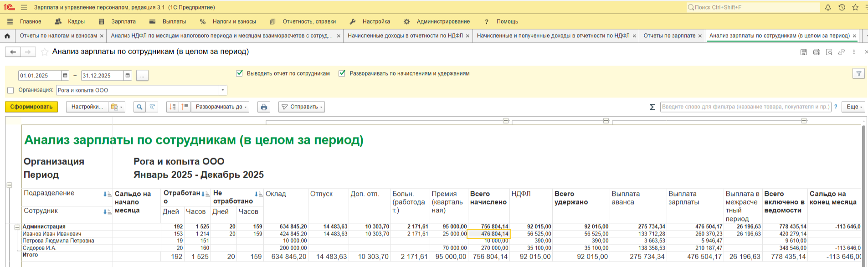Open the Отправить dropdown

click(x=302, y=107)
